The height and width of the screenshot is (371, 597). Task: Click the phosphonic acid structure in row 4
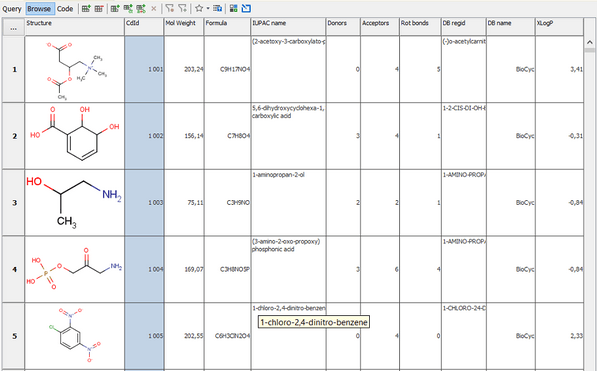(x=75, y=269)
